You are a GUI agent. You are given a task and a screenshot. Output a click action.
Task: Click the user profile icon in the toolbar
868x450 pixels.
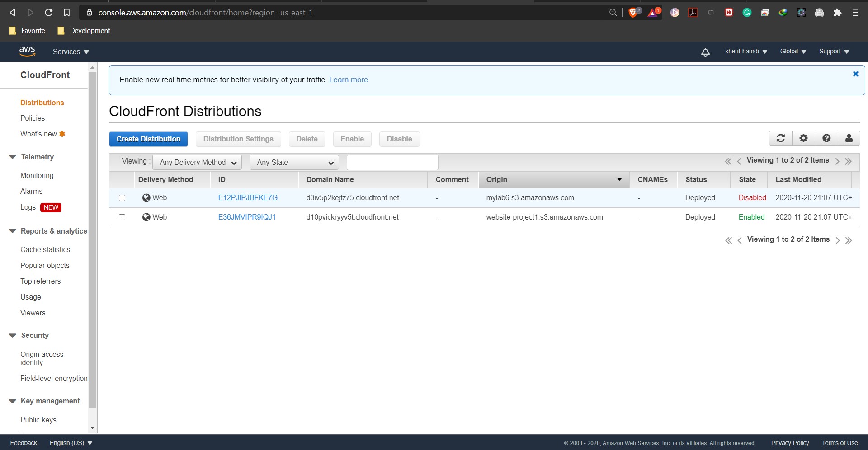click(x=849, y=138)
